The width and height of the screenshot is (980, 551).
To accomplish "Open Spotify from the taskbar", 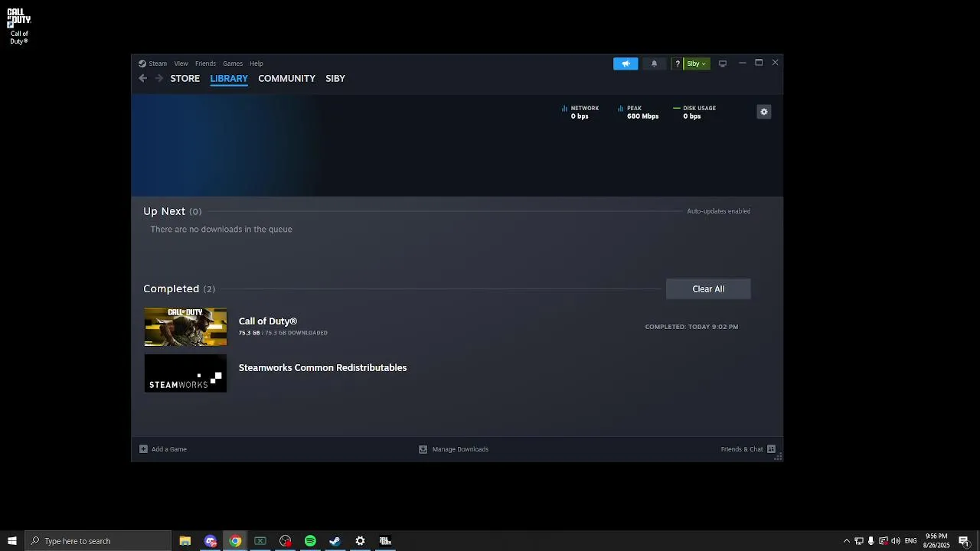I will tap(310, 541).
